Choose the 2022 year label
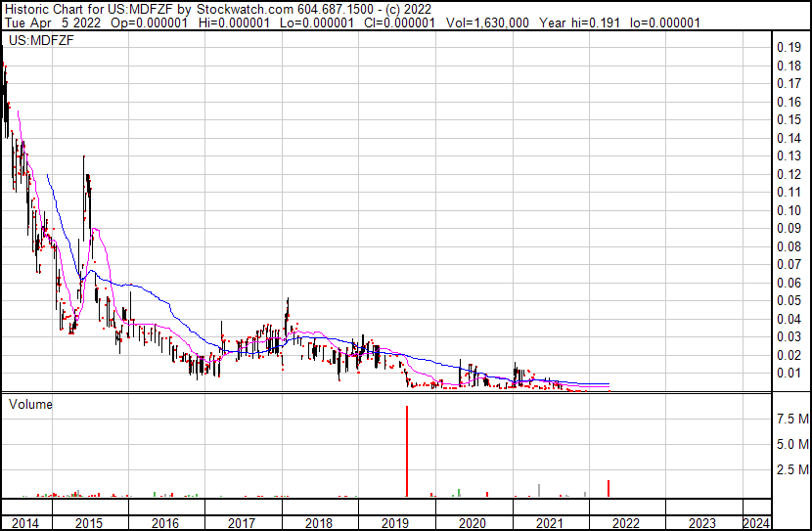Screen dimensions: 812x531 tap(625, 523)
